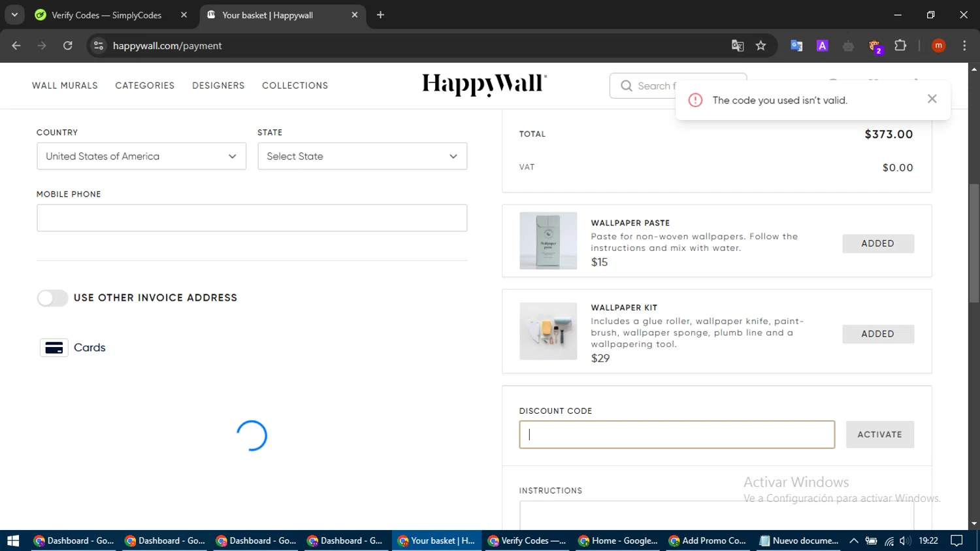Click the page vertical scrollbar
Image resolution: width=980 pixels, height=551 pixels.
pos(974,242)
